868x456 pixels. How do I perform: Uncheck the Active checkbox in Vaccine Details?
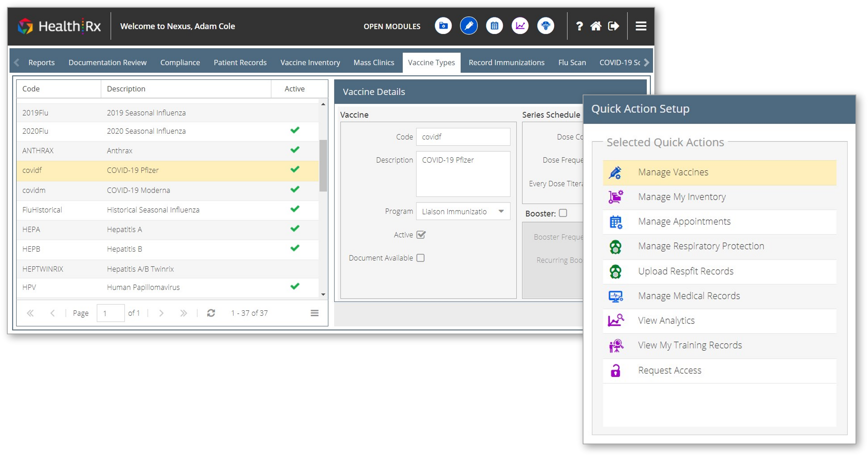[421, 235]
